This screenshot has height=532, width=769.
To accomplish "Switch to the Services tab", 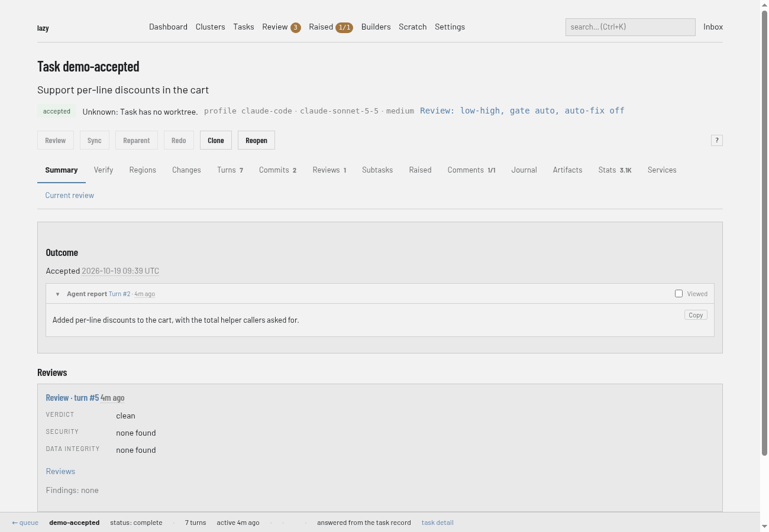I will (662, 170).
